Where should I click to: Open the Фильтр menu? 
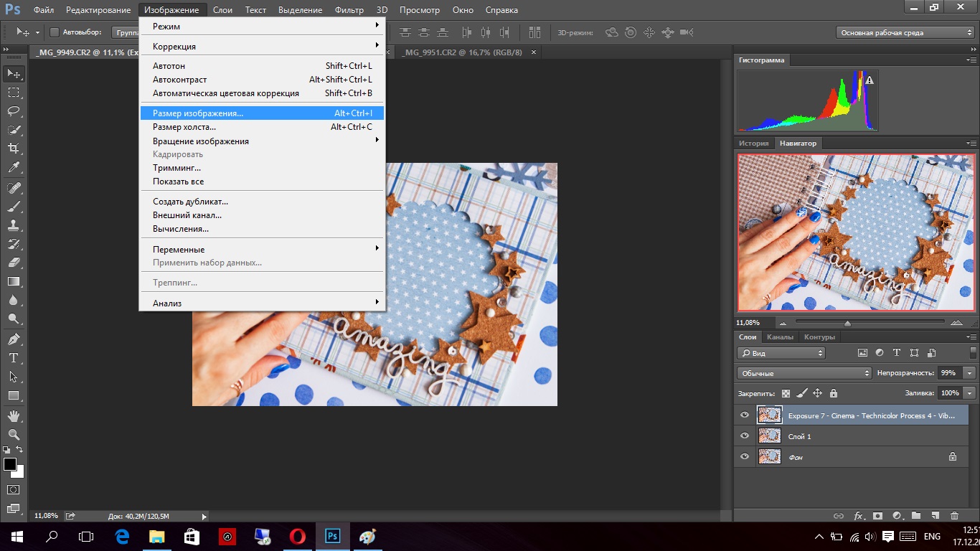[349, 10]
